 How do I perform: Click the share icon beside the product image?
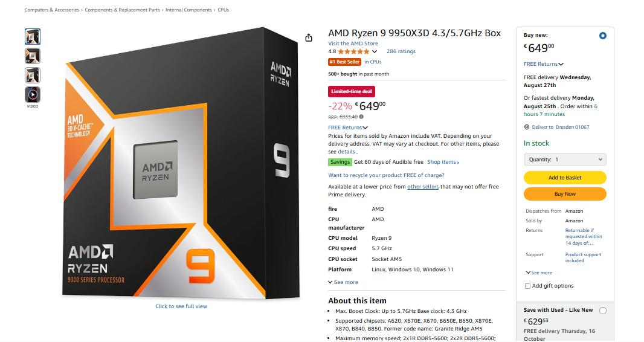[309, 37]
